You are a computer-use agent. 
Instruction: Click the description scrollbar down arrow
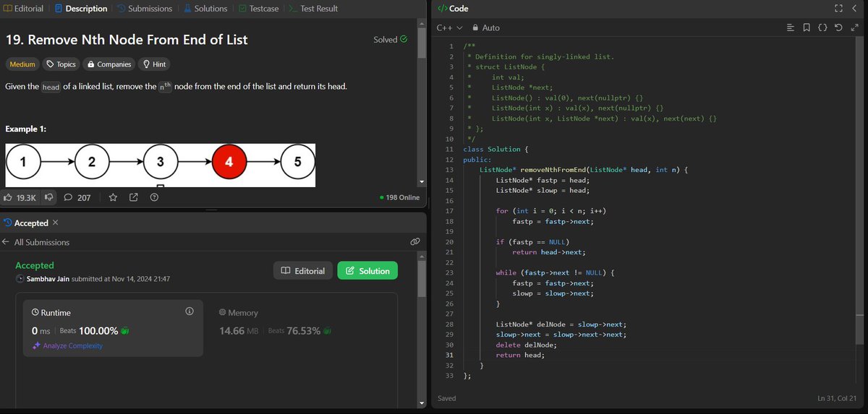422,181
